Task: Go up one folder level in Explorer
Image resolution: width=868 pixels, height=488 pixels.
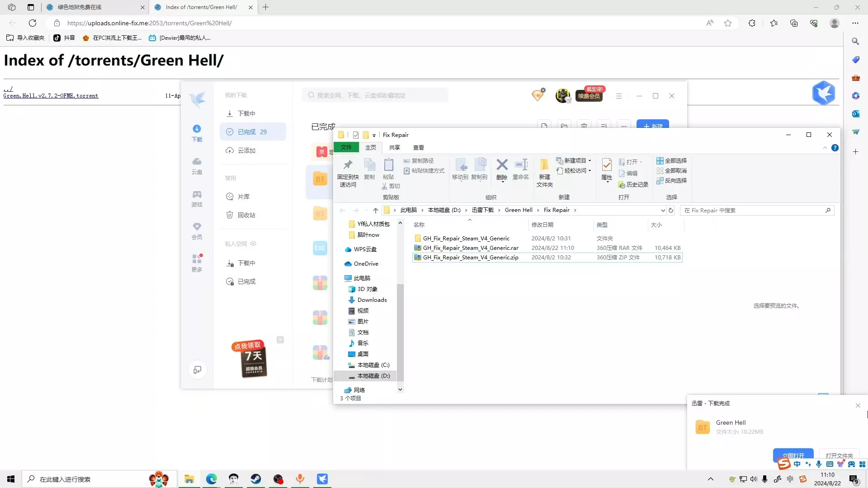Action: tap(375, 210)
